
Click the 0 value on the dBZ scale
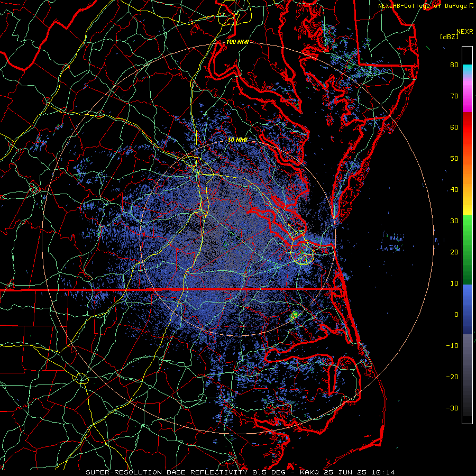tap(456, 315)
